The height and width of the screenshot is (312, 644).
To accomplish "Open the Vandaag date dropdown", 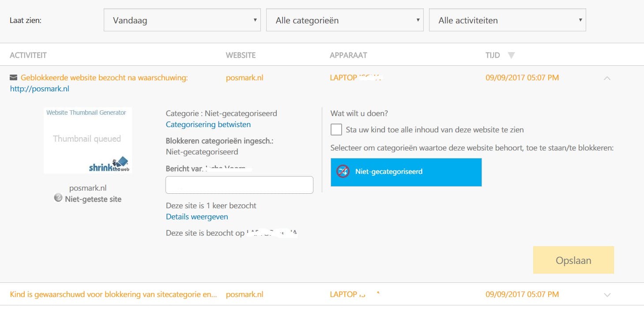I will click(182, 20).
